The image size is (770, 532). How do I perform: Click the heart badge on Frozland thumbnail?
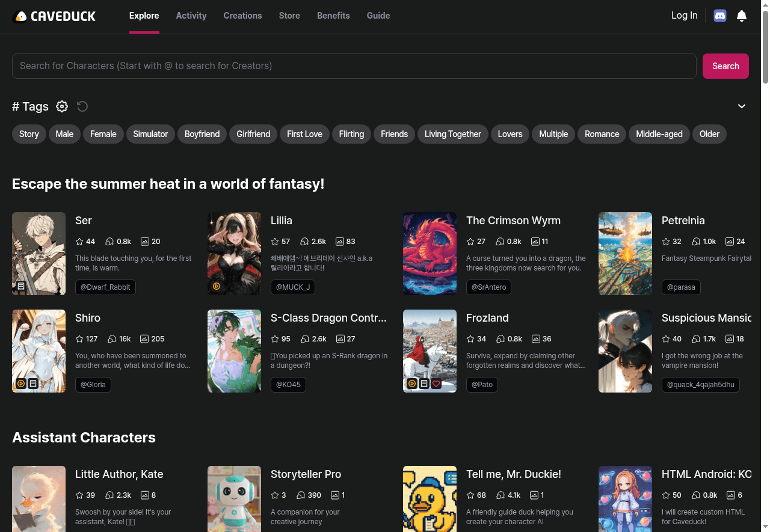(436, 384)
